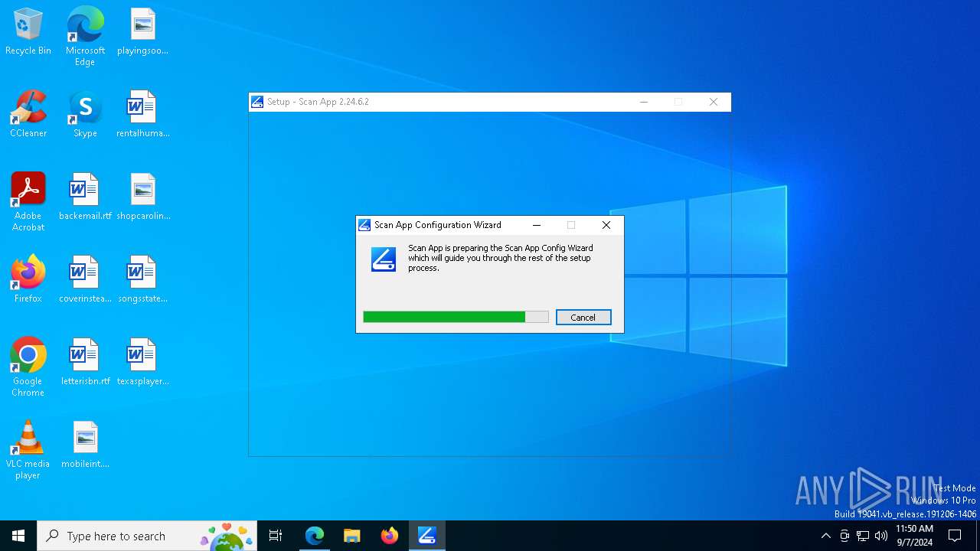Viewport: 980px width, 551px height.
Task: Minimize the Scan App Configuration Wizard dialog
Action: click(x=537, y=225)
